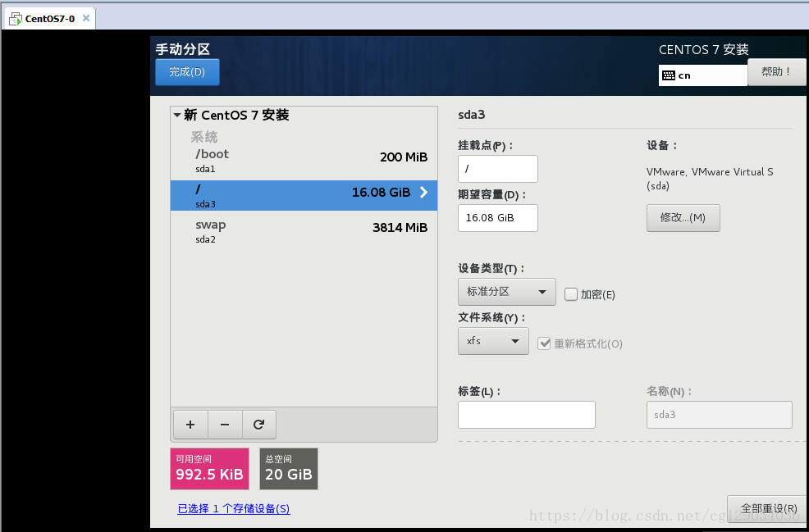Click the 全部重设(R) reset all button

click(x=768, y=509)
